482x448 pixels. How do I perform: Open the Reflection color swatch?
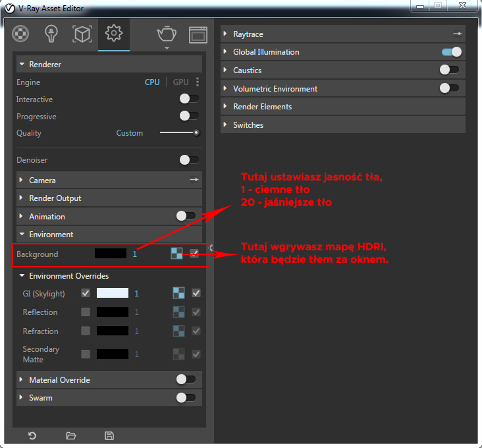[x=113, y=312]
